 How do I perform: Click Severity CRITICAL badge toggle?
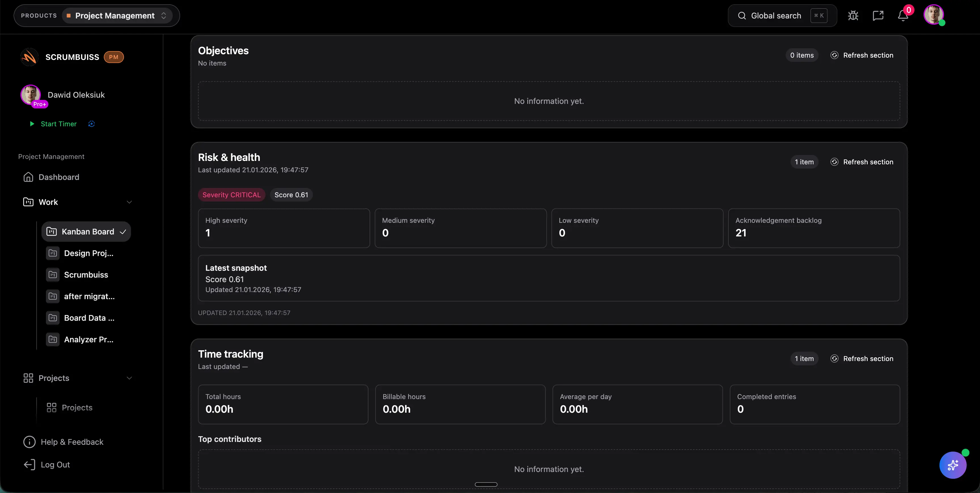[x=231, y=194]
